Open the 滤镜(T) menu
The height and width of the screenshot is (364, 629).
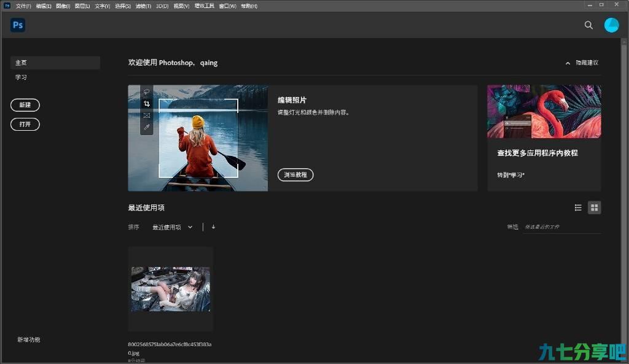143,6
